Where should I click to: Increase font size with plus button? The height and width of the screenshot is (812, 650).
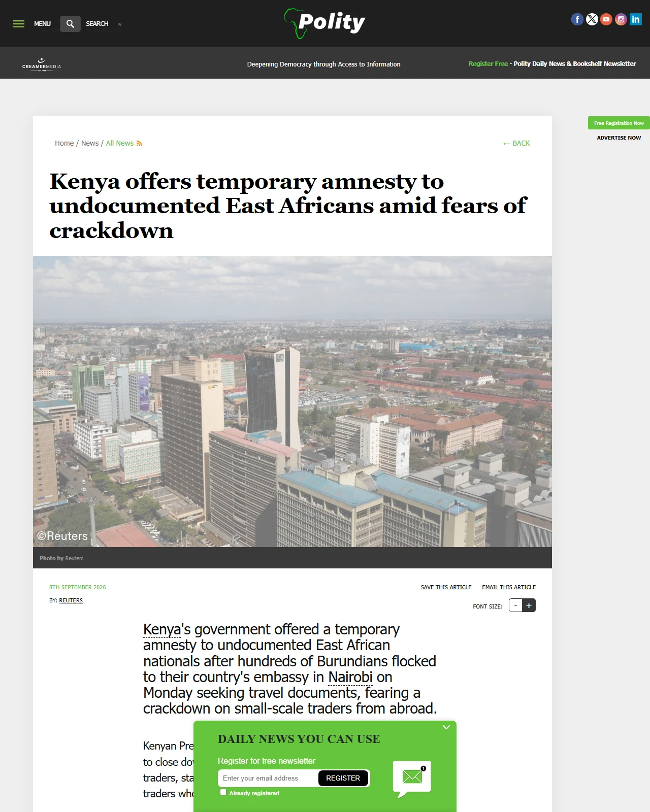click(x=529, y=605)
